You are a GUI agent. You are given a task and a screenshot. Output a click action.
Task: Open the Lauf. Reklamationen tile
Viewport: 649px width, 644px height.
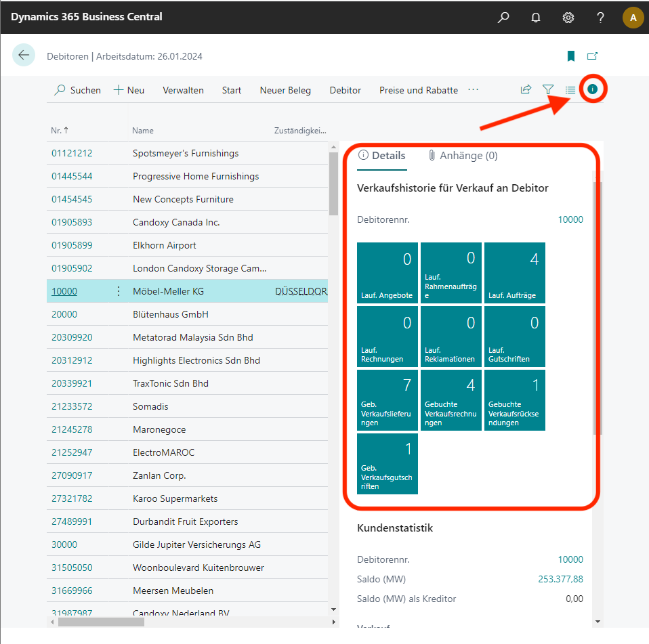(x=451, y=337)
